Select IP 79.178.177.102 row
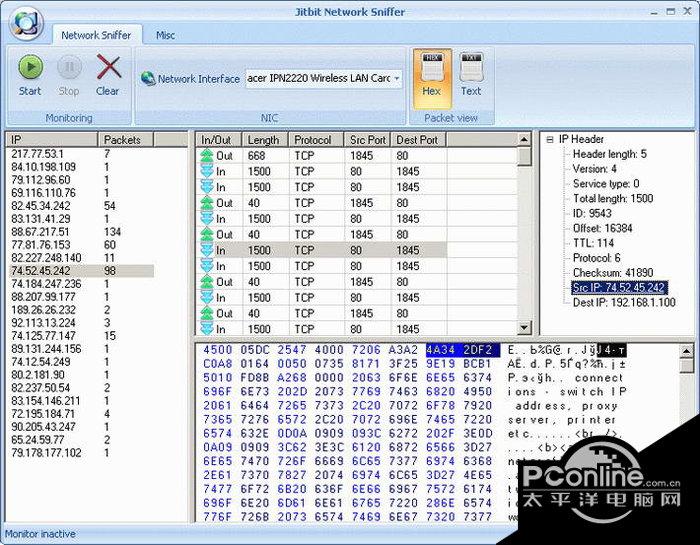Viewport: 700px width, 545px height. tap(82, 453)
